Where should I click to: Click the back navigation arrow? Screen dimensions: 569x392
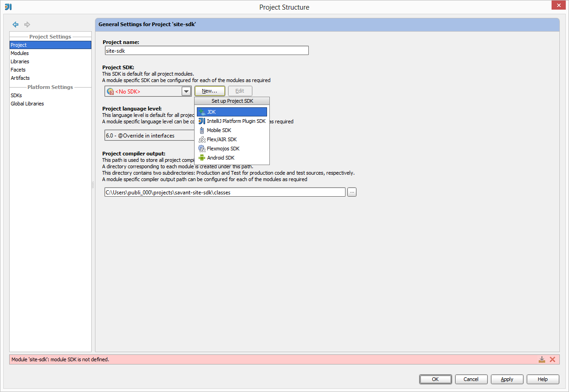click(16, 24)
